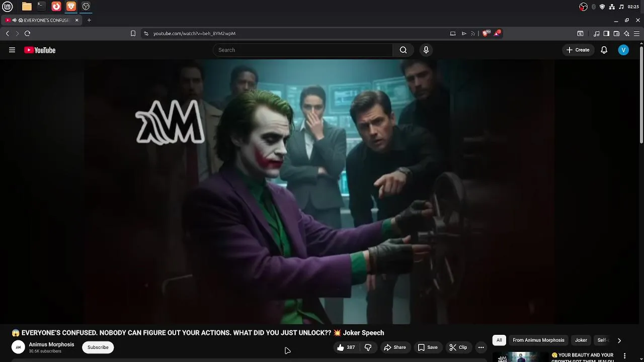This screenshot has width=644, height=362.
Task: Bookmark this page with the bookmark icon
Action: point(133,33)
